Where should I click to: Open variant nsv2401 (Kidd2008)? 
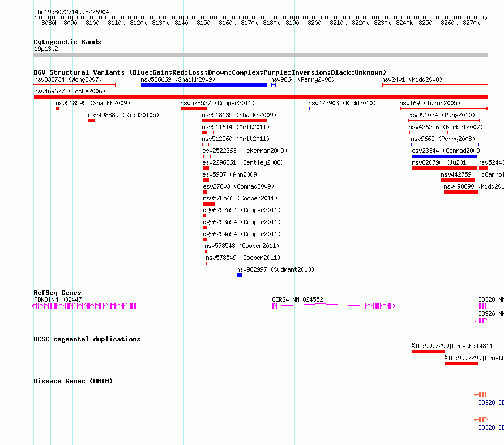[x=412, y=79]
